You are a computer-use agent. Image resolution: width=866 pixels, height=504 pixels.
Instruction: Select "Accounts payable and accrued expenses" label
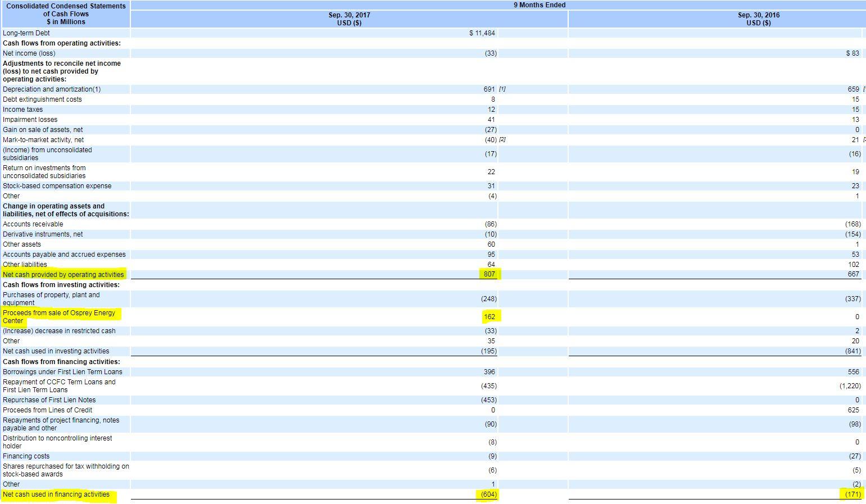click(x=64, y=255)
